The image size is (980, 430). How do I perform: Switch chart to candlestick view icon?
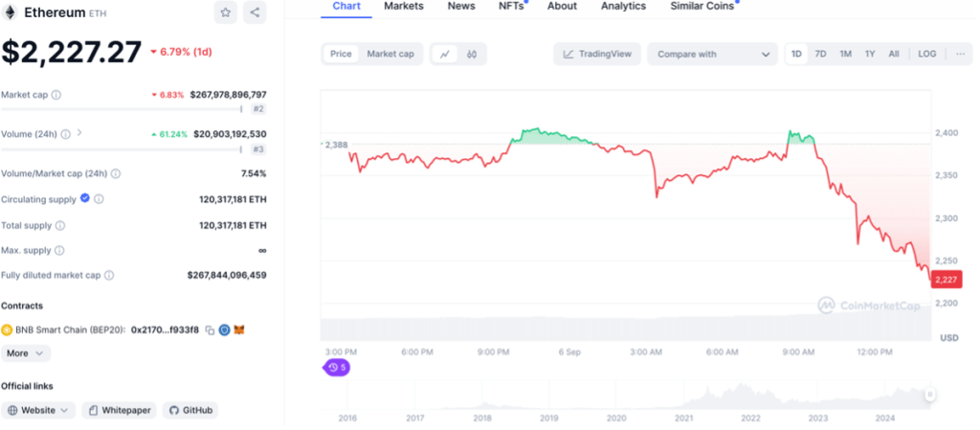click(472, 55)
